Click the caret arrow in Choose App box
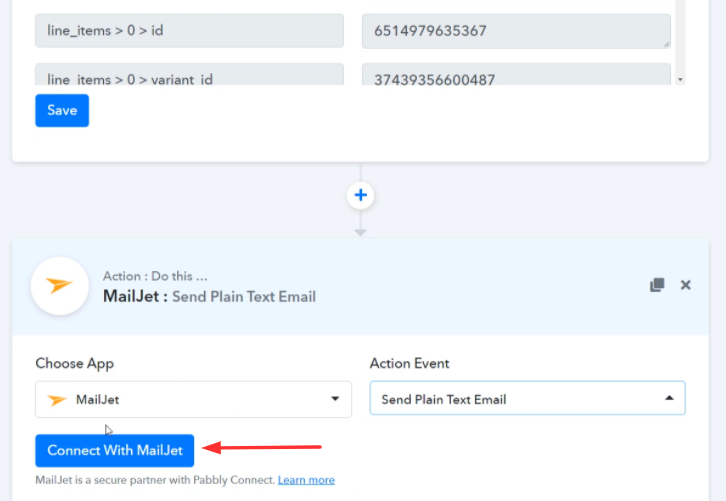 coord(335,399)
